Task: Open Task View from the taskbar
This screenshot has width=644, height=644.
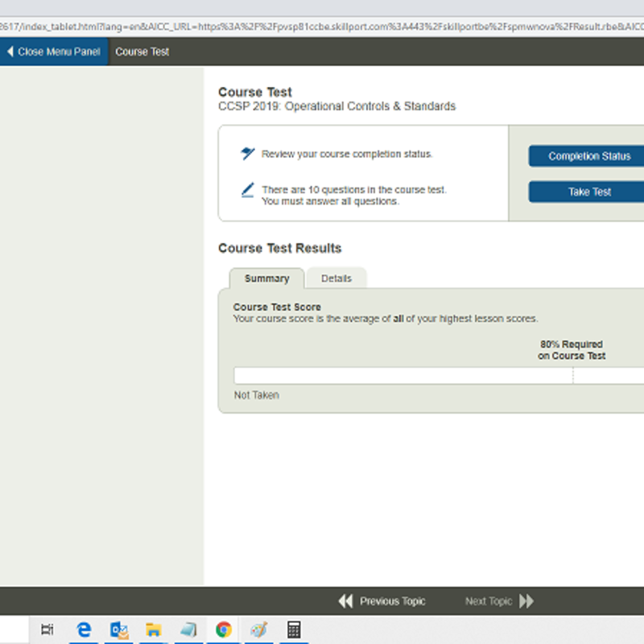Action: [47, 630]
